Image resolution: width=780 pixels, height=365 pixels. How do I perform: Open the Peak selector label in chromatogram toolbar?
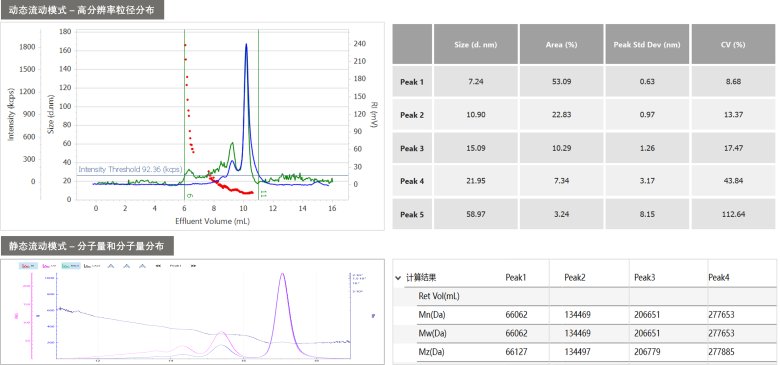pyautogui.click(x=175, y=266)
